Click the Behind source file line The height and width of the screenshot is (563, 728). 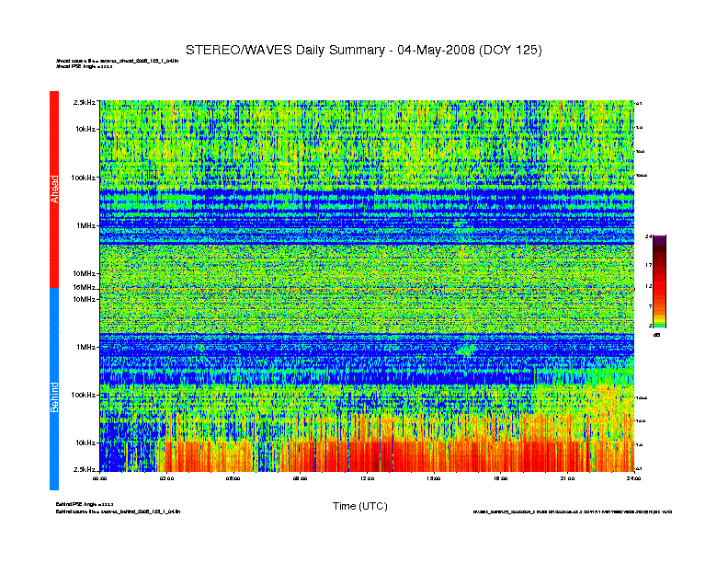pyautogui.click(x=118, y=511)
